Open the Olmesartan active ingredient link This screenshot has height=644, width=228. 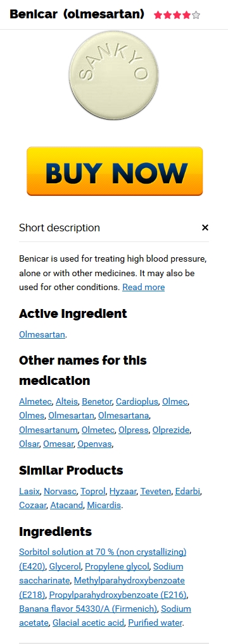click(x=42, y=334)
